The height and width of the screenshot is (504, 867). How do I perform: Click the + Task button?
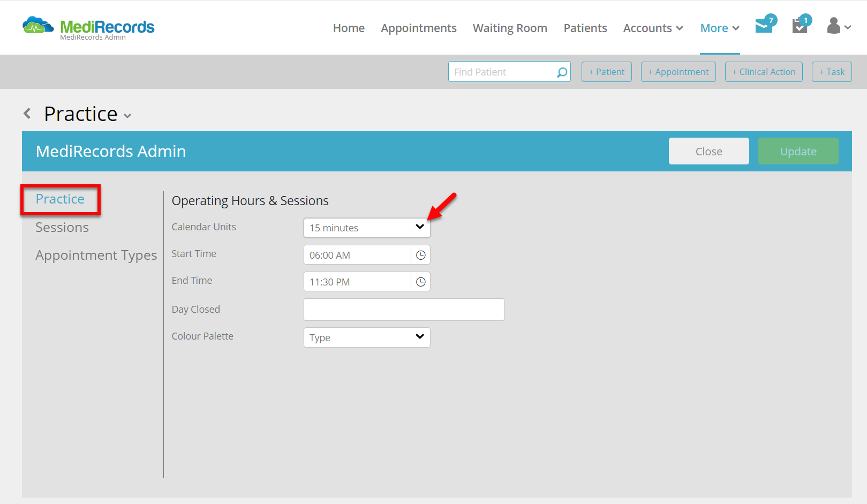coord(832,72)
